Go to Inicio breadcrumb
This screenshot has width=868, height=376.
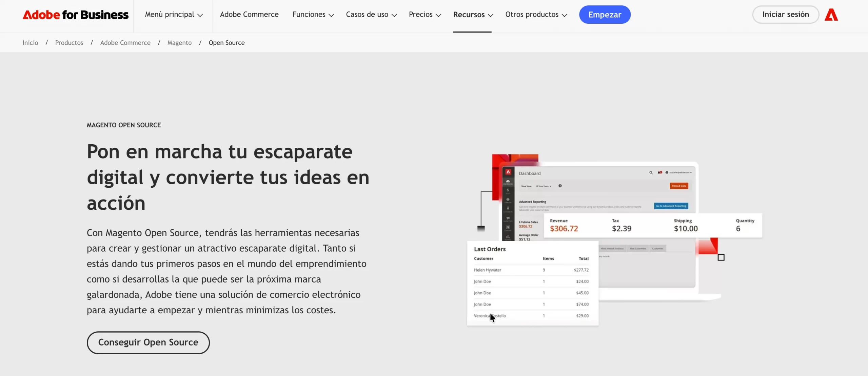point(30,43)
